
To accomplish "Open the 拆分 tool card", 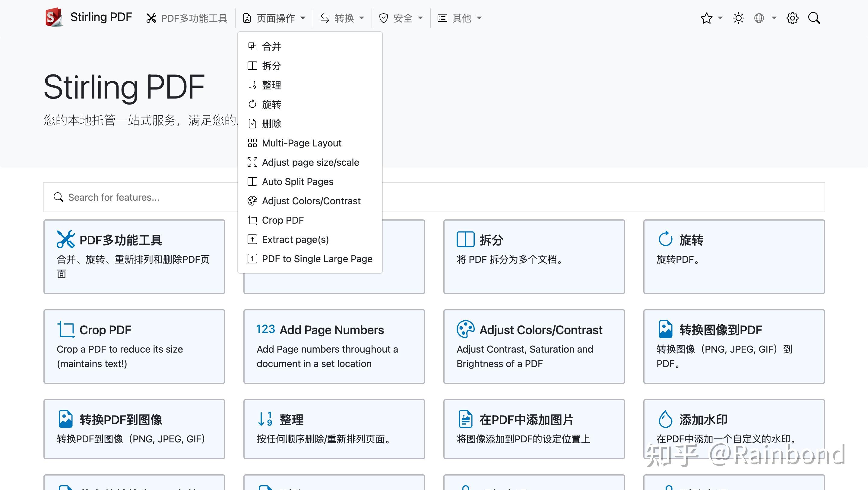I will click(534, 257).
